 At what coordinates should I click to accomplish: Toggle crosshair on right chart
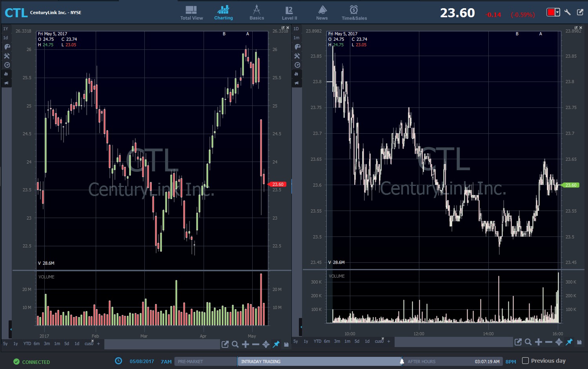point(559,342)
